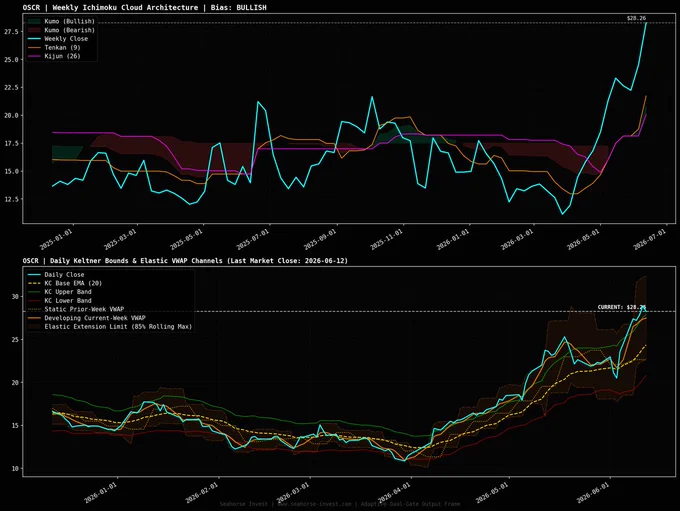The width and height of the screenshot is (680, 511).
Task: Click the CURRENT: $28.26 label
Action: (622, 307)
